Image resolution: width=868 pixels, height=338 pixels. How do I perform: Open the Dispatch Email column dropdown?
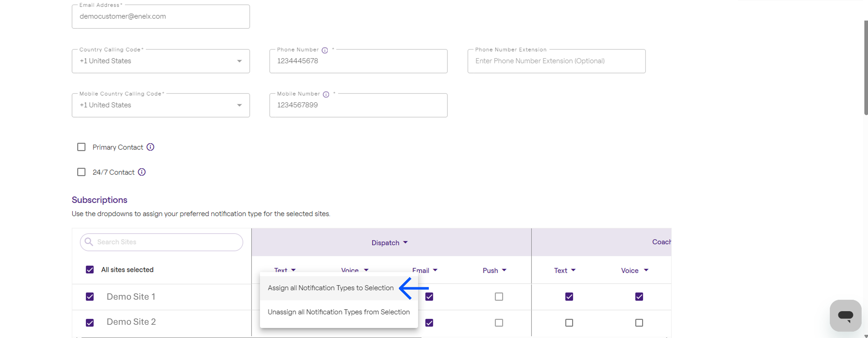tap(425, 270)
